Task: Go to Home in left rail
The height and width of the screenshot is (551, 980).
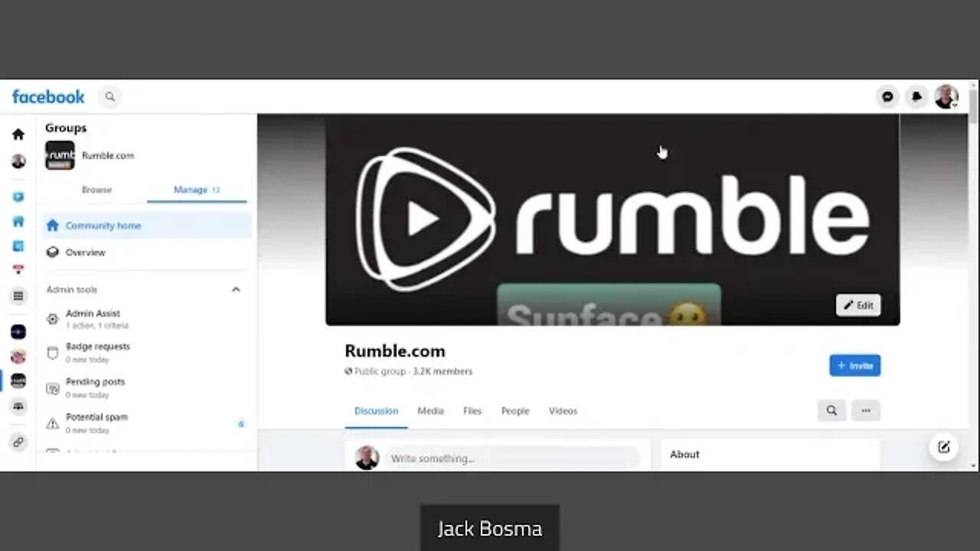Action: click(18, 135)
